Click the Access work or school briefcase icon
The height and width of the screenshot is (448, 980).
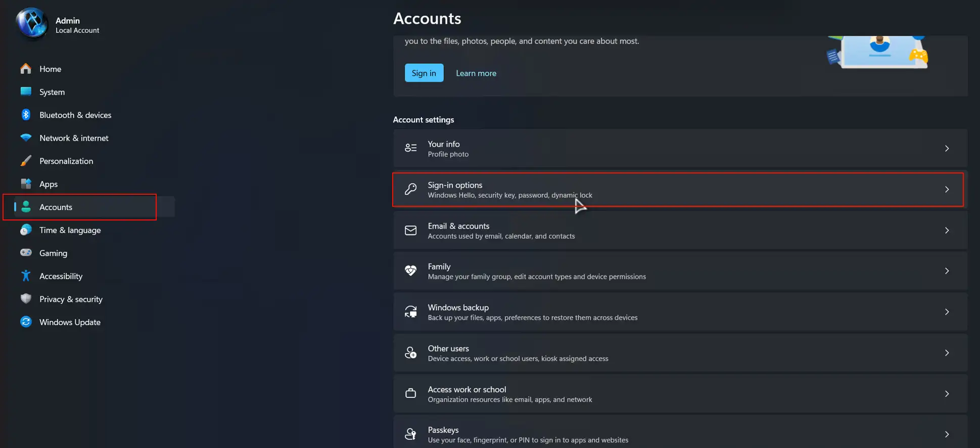(x=411, y=393)
